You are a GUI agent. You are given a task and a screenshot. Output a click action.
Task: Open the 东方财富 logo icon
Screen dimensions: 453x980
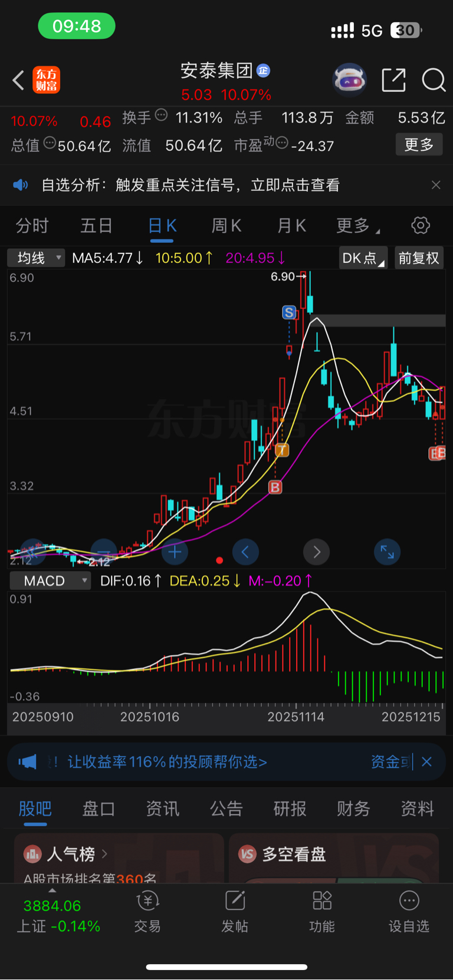click(x=46, y=80)
